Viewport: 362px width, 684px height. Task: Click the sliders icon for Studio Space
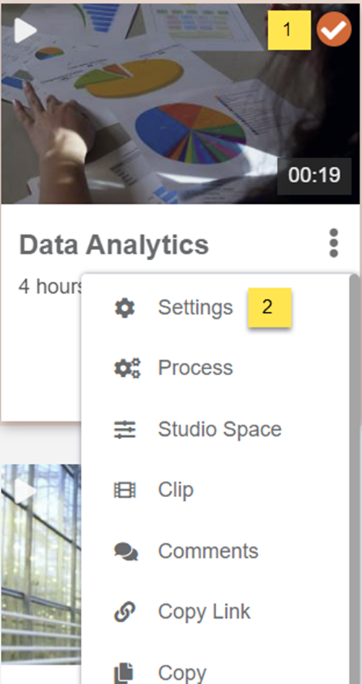[125, 429]
